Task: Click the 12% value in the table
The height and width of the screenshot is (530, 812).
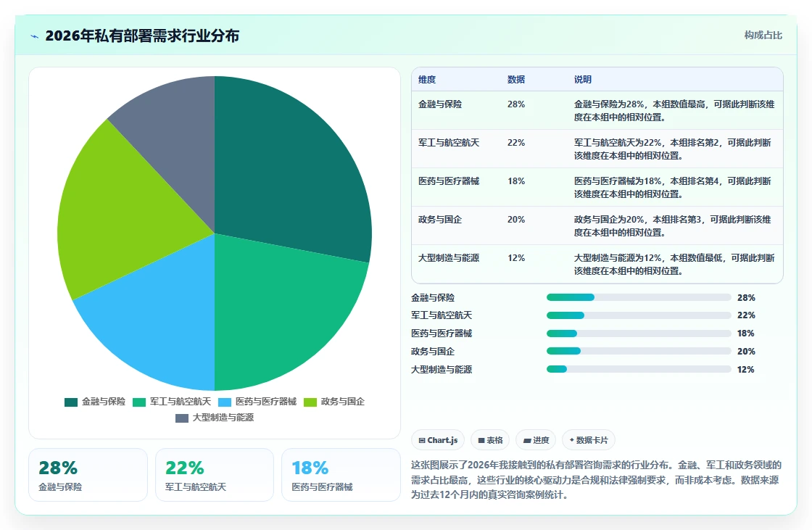Action: coord(516,258)
